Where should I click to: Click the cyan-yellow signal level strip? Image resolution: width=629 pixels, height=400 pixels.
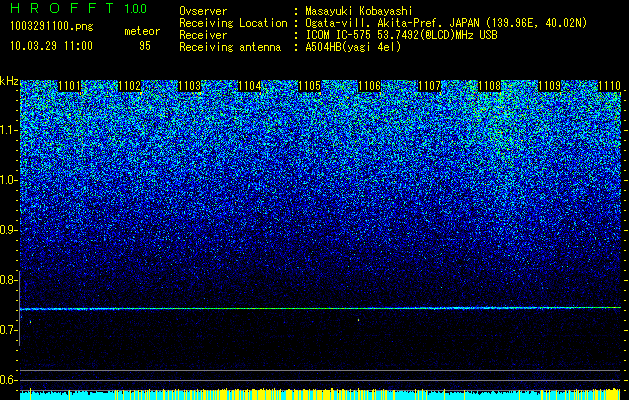coord(320,394)
